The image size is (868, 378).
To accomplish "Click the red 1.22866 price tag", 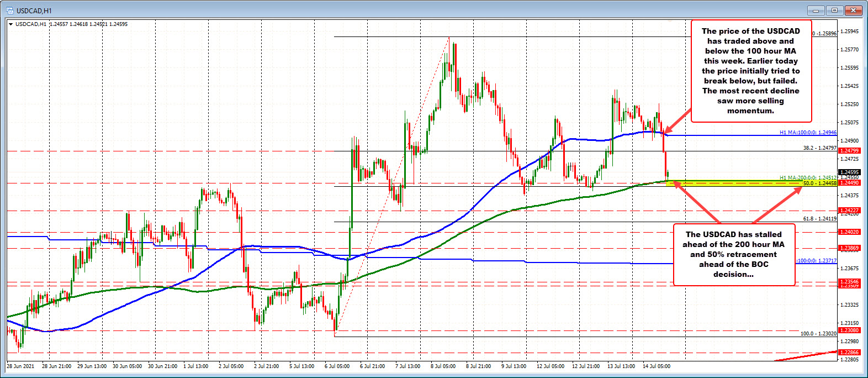I will (x=849, y=353).
